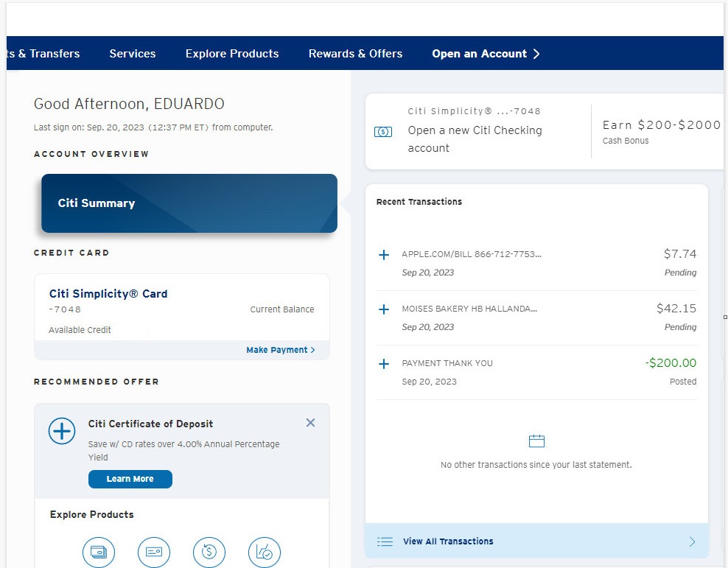Click Open an Account
The height and width of the screenshot is (568, 728).
(480, 53)
